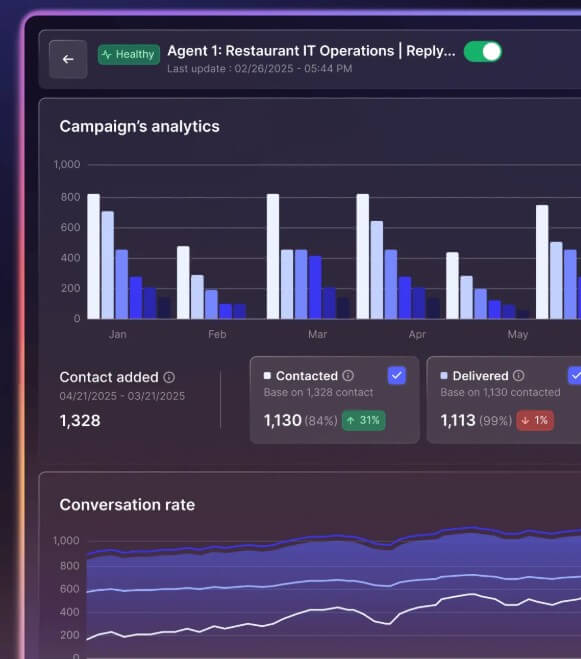Click the Contacted value 1,130

click(283, 420)
